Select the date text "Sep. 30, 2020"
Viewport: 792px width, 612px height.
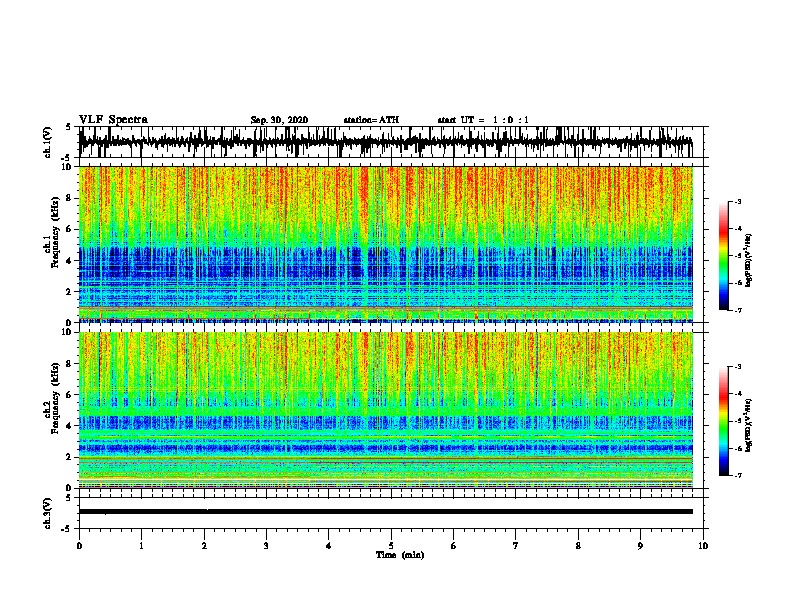pyautogui.click(x=279, y=120)
